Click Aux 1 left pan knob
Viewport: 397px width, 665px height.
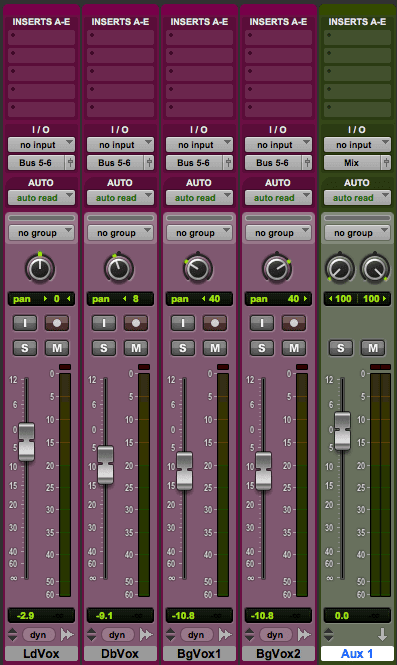tap(339, 268)
